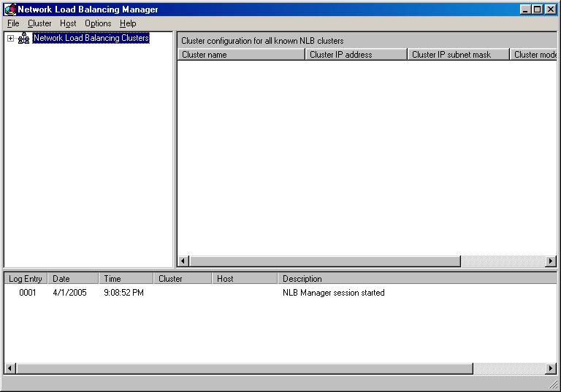This screenshot has width=561, height=392.
Task: Open the Cluster menu
Action: coord(39,23)
